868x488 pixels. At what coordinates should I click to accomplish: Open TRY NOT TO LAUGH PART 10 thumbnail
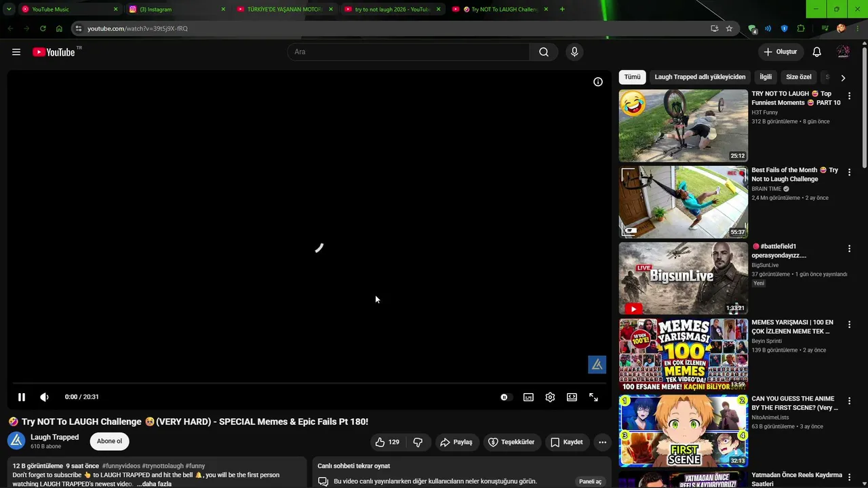click(x=684, y=125)
